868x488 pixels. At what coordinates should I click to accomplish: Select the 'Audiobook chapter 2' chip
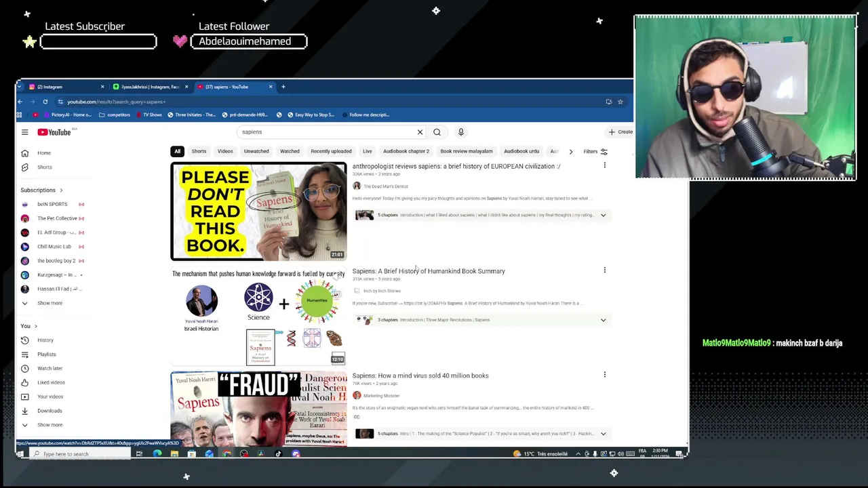coord(406,151)
